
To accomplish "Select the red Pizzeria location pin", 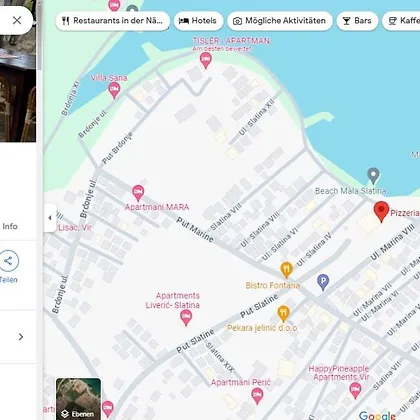I will tap(381, 211).
